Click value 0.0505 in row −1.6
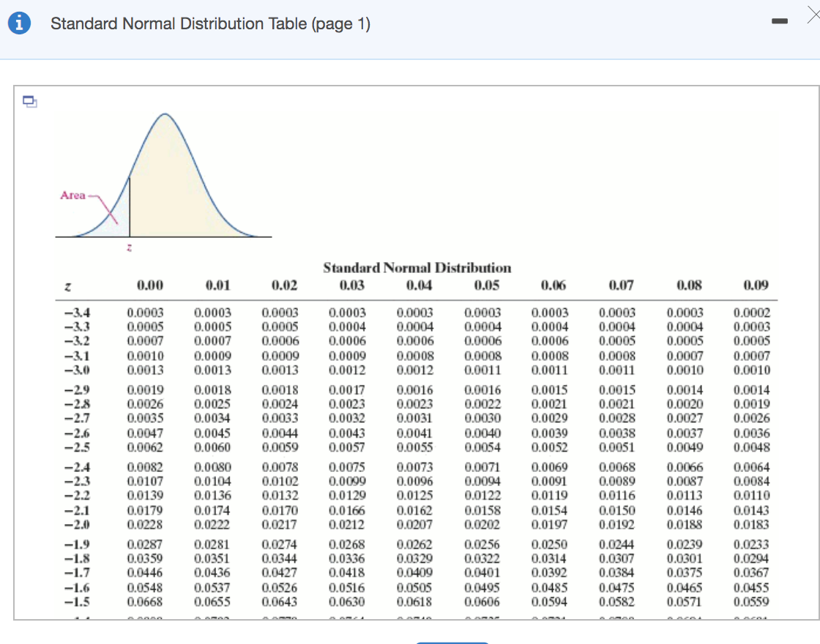The image size is (820, 644). (414, 588)
